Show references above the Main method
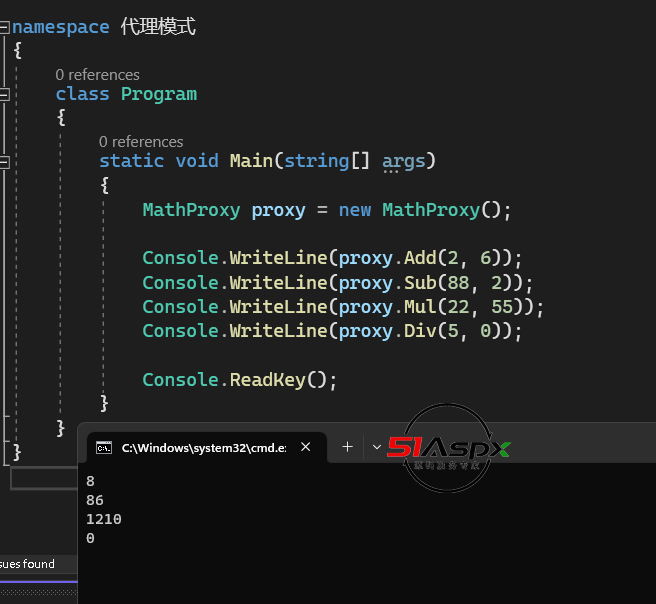This screenshot has height=604, width=656. coord(141,142)
